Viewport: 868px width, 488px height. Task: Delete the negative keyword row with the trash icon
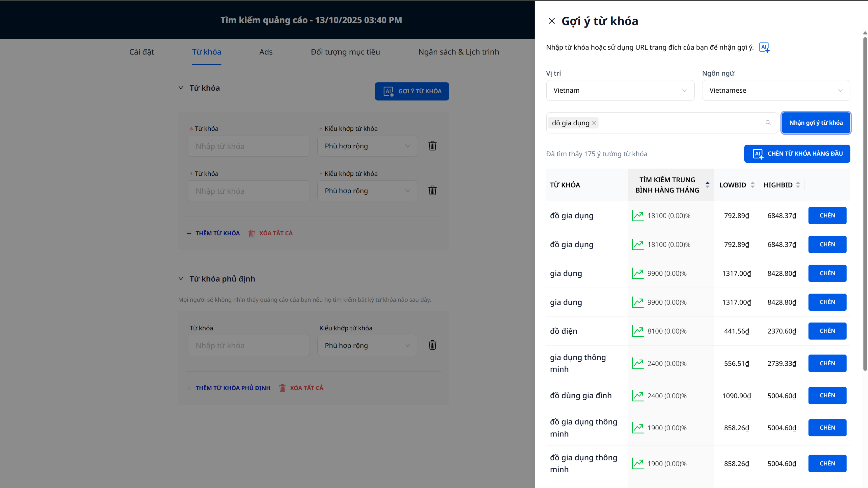(x=432, y=345)
